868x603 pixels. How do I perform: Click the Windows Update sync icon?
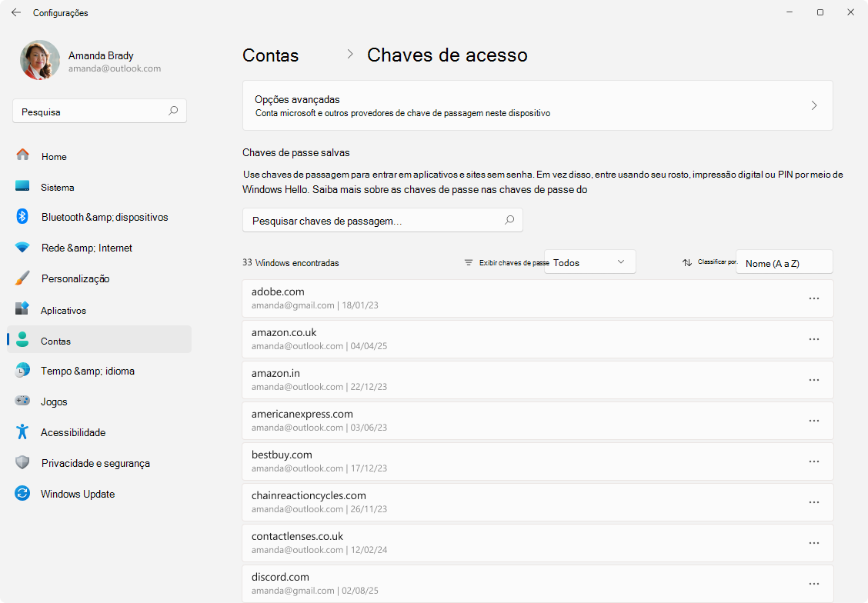[x=22, y=493]
